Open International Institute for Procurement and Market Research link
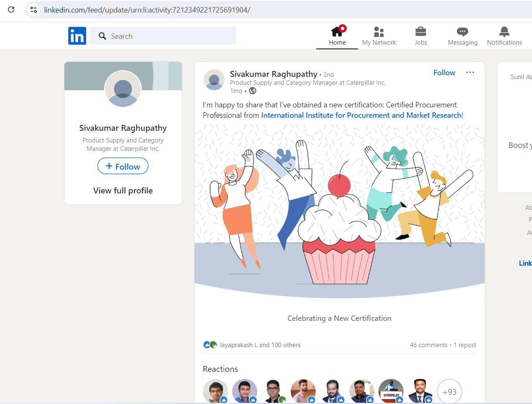Image resolution: width=532 pixels, height=404 pixels. click(361, 115)
